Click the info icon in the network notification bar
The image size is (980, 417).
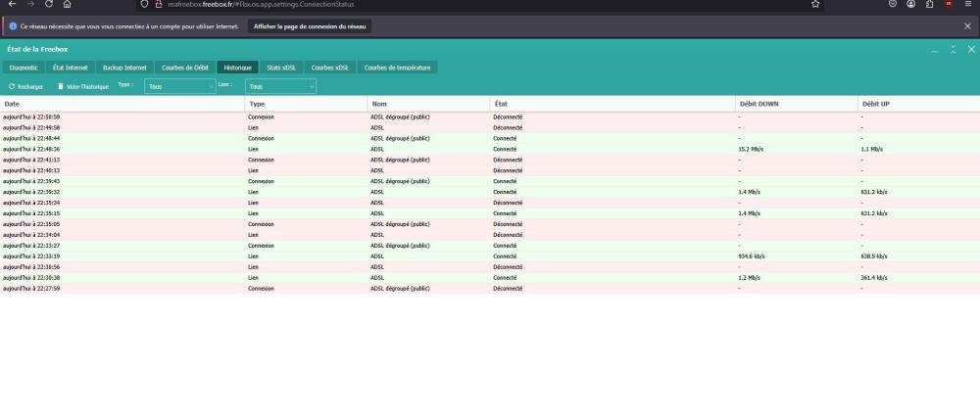(13, 26)
